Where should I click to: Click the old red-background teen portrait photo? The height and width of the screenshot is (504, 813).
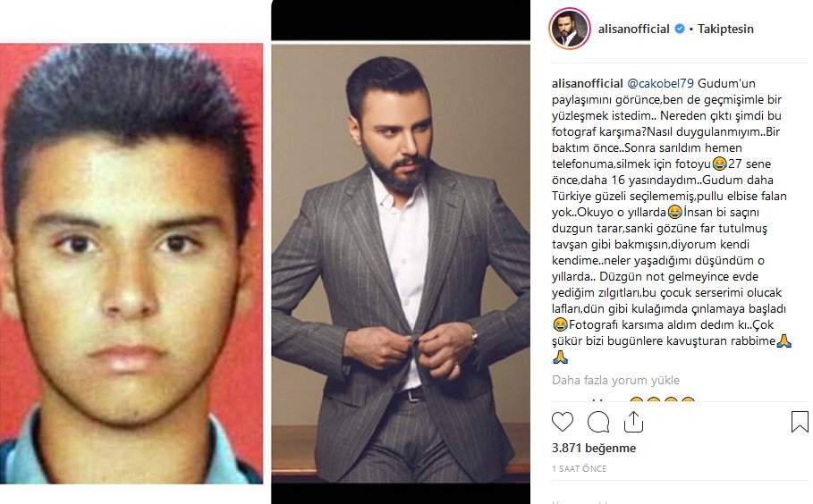(x=131, y=264)
